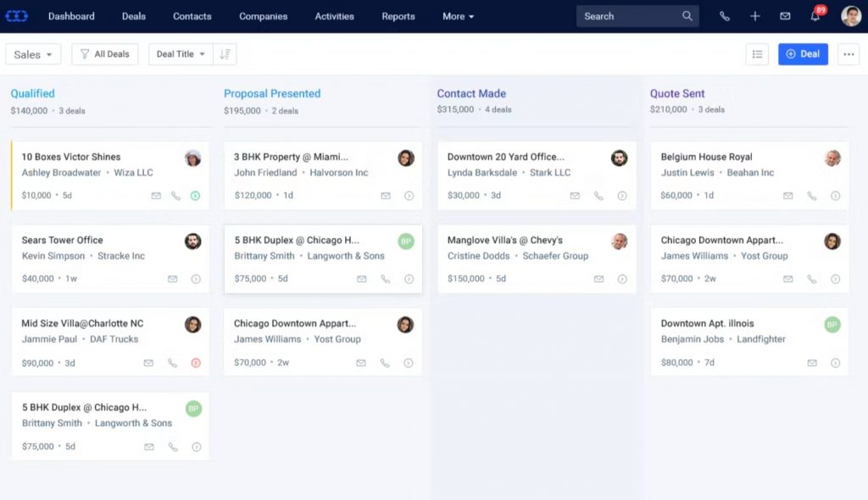Click company name Landfighter
Image resolution: width=868 pixels, height=500 pixels.
coord(760,339)
